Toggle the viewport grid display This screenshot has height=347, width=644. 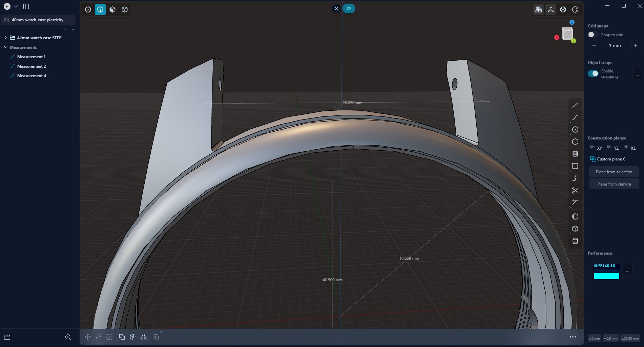pyautogui.click(x=538, y=9)
